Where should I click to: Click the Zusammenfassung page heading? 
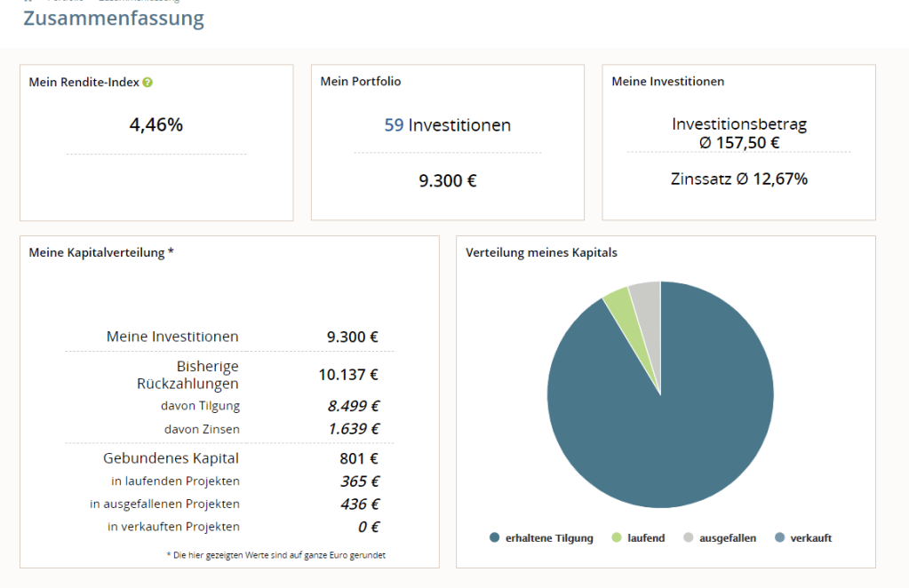point(114,18)
